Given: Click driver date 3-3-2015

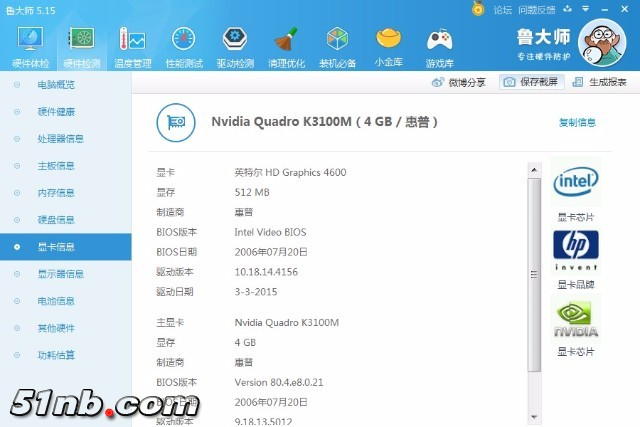Looking at the screenshot, I should click(256, 292).
